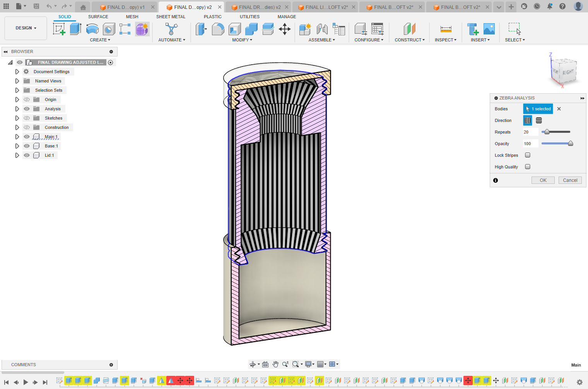Expand the Document Settings node

click(x=17, y=72)
